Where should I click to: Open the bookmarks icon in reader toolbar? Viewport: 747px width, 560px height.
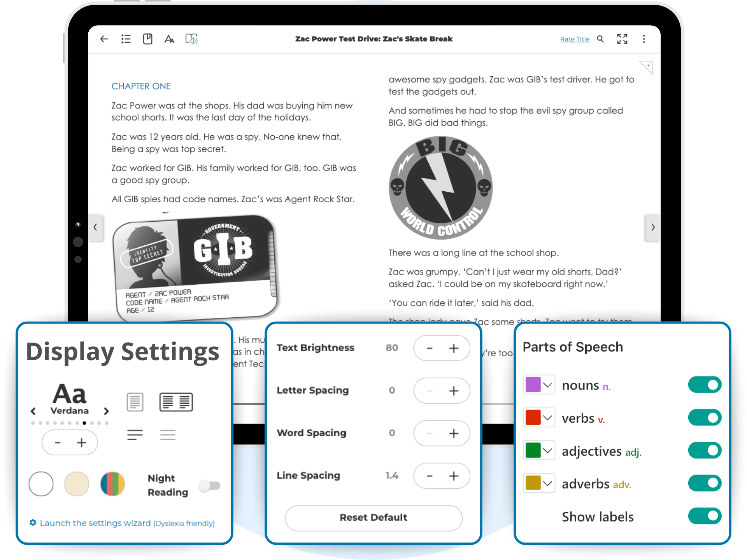tap(147, 39)
